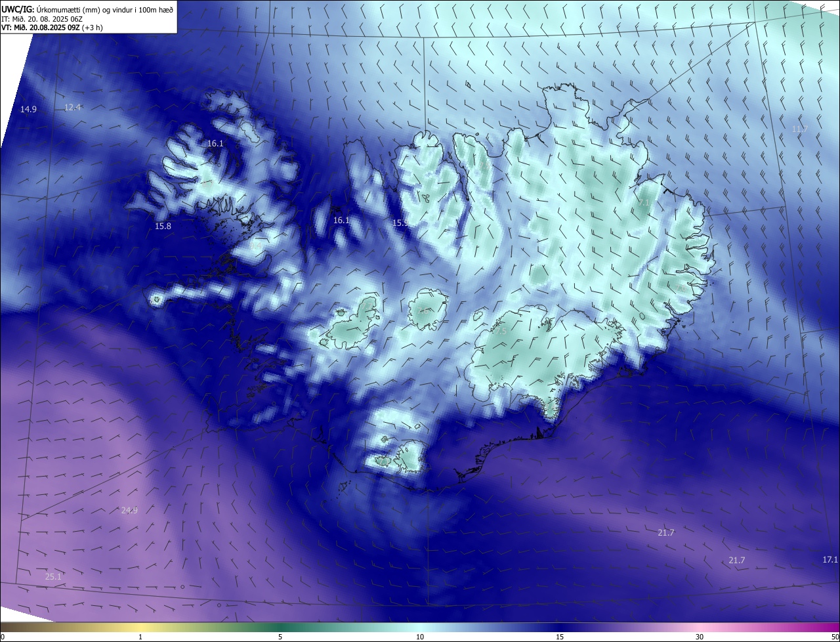
Task: Click the 16.1 label on the Westfjords peninsula
Action: coord(215,144)
